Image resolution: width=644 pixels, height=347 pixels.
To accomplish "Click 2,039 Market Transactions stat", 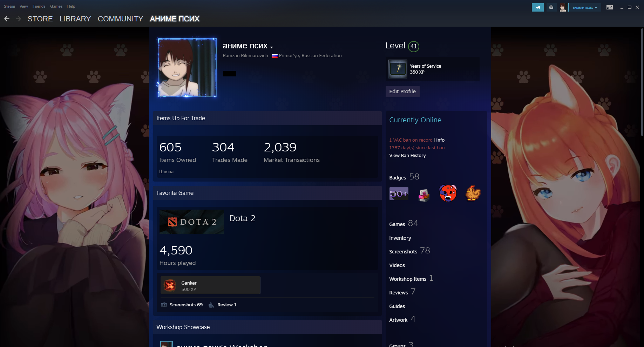I will (292, 152).
